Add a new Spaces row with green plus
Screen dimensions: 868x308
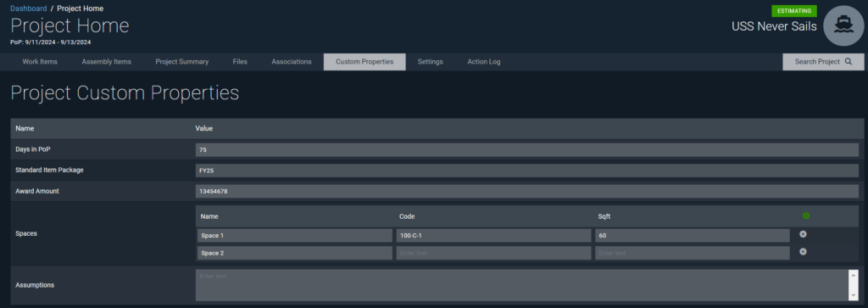(x=805, y=216)
